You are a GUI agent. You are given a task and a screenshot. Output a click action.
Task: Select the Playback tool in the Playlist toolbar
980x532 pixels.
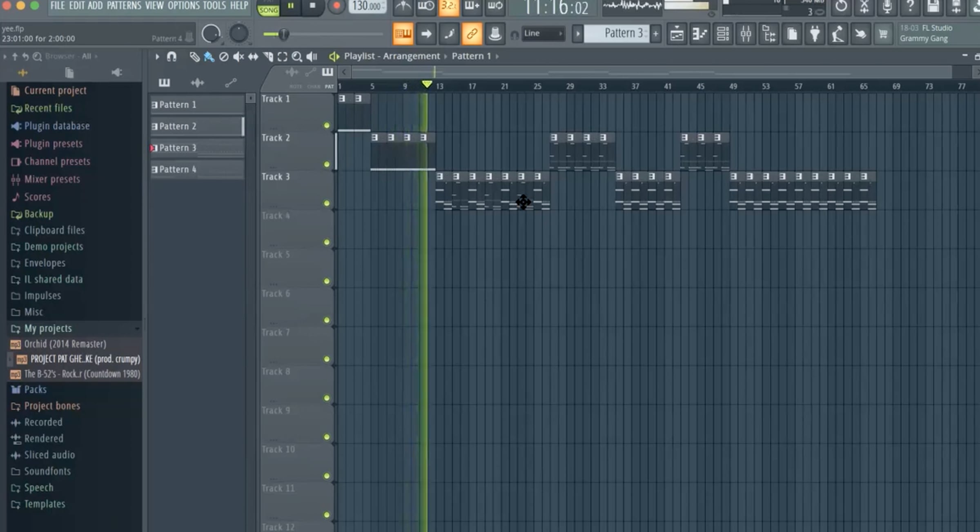pyautogui.click(x=312, y=57)
